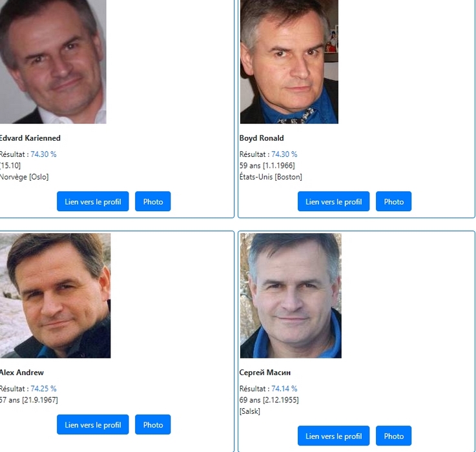Click the name Boyd Ronald
Screen dimensions: 476x452
(x=262, y=138)
